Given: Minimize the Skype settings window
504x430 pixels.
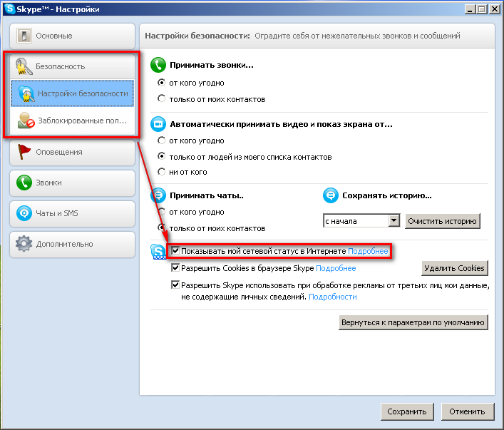Looking at the screenshot, I should tap(470, 9).
